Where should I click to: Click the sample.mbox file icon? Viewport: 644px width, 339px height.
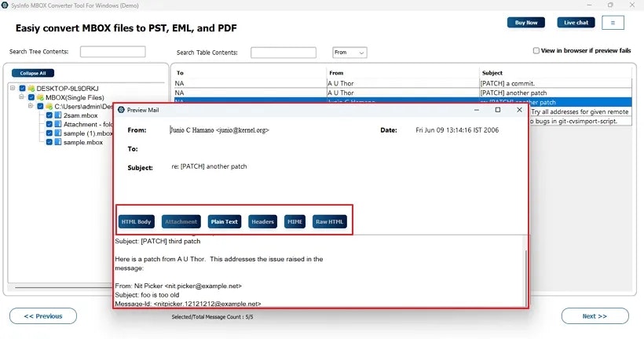pos(58,142)
